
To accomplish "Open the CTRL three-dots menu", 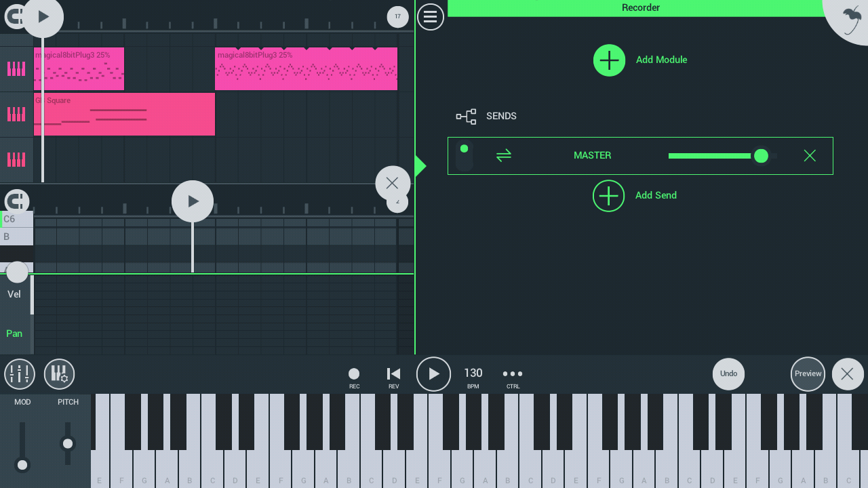I will coord(513,378).
